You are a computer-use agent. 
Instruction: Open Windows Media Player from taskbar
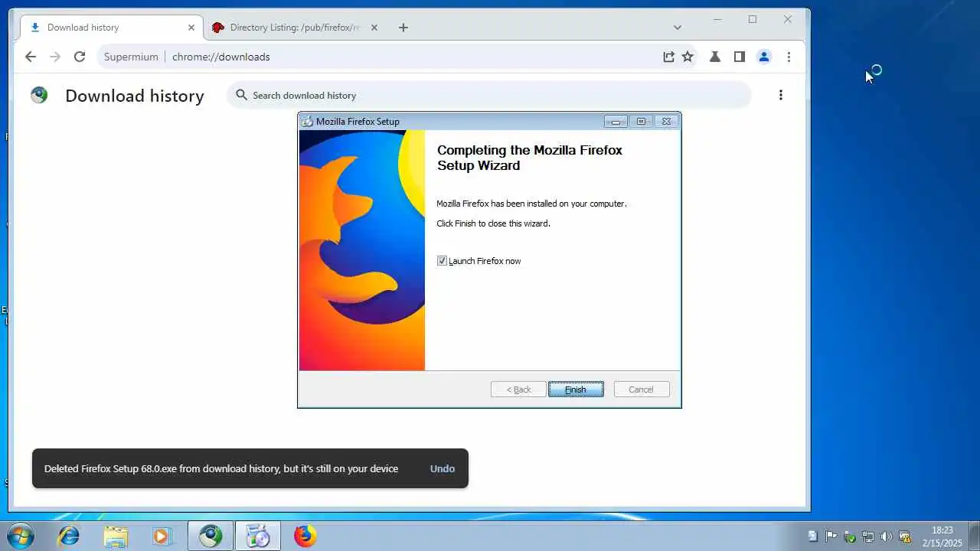click(162, 536)
